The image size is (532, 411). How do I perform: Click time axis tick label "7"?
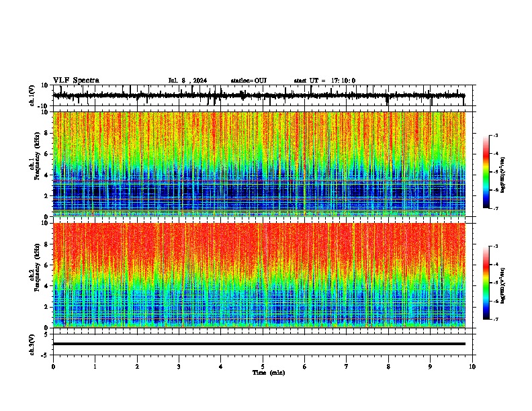pos(347,367)
